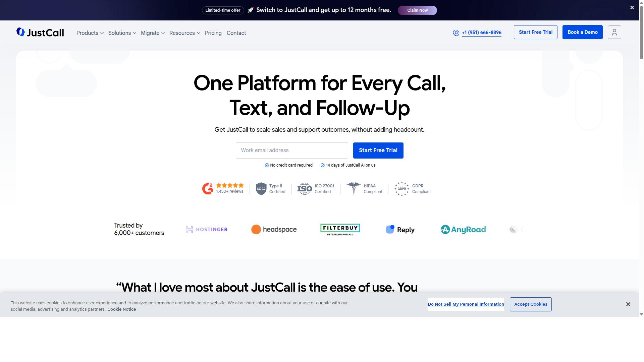Screen dimensions: 644x362
Task: Click the JustCall logo
Action: pyautogui.click(x=40, y=32)
